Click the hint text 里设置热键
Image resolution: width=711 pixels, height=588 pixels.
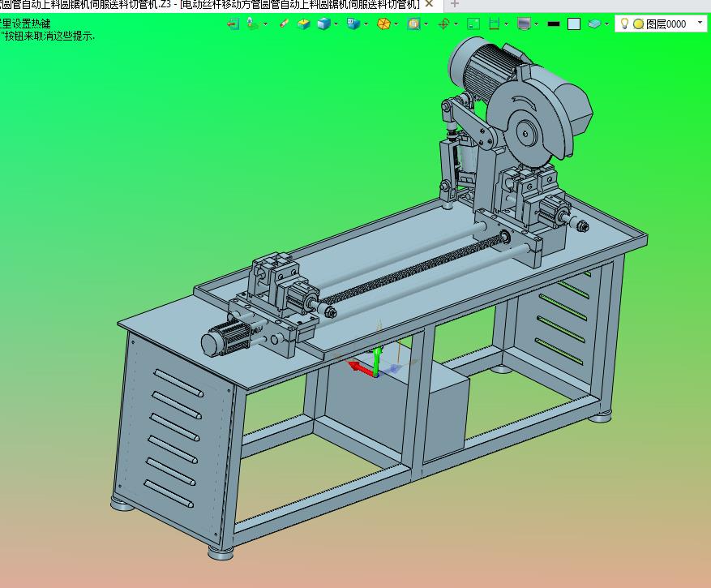[x=25, y=24]
